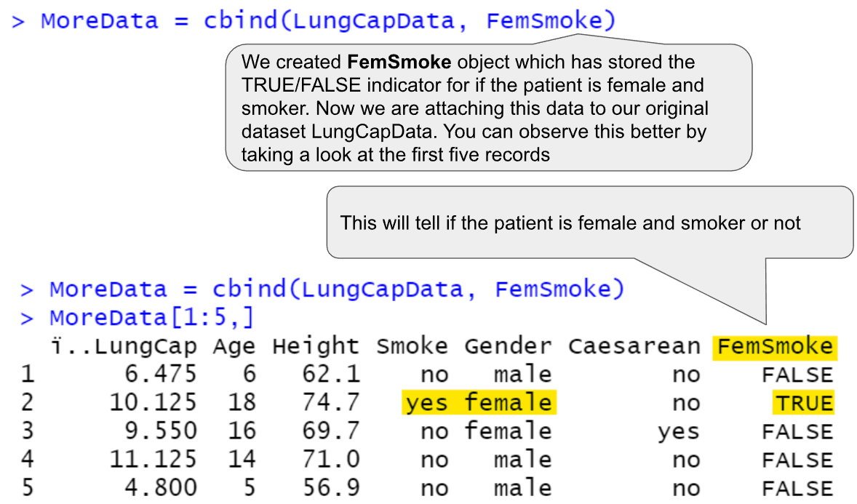The height and width of the screenshot is (504, 857).
Task: Select the LungCap value 9.550
Action: tap(160, 431)
